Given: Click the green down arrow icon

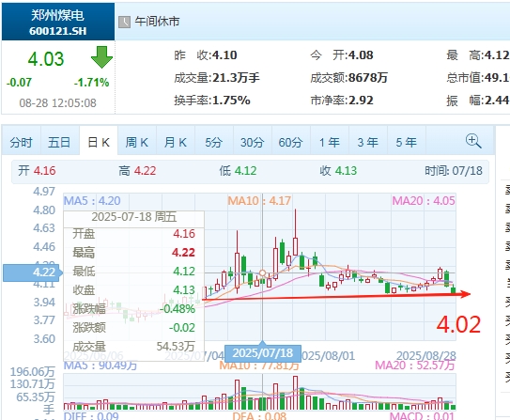Looking at the screenshot, I should 101,57.
